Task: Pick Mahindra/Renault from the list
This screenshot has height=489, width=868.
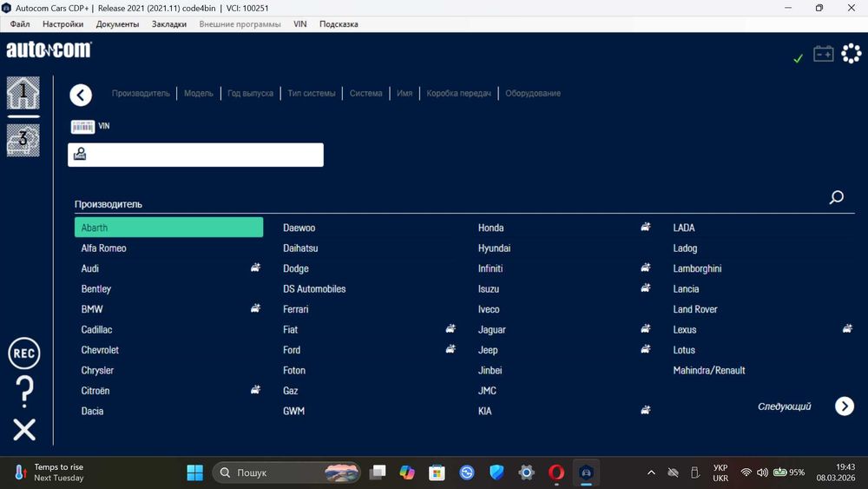Action: click(709, 371)
